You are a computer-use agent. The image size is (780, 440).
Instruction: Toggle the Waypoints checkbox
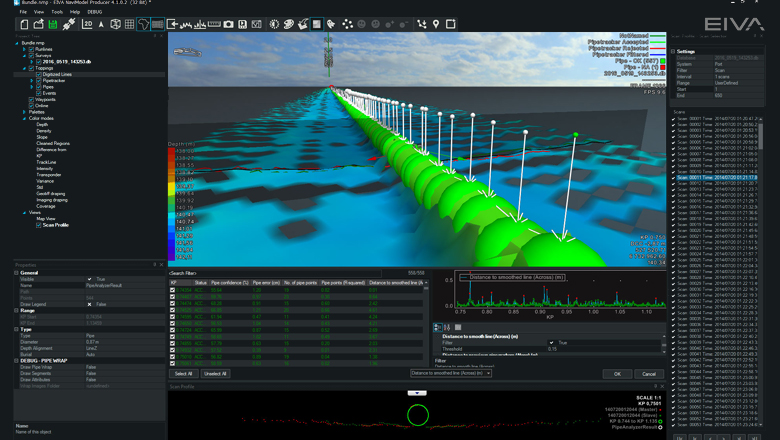pos(31,99)
